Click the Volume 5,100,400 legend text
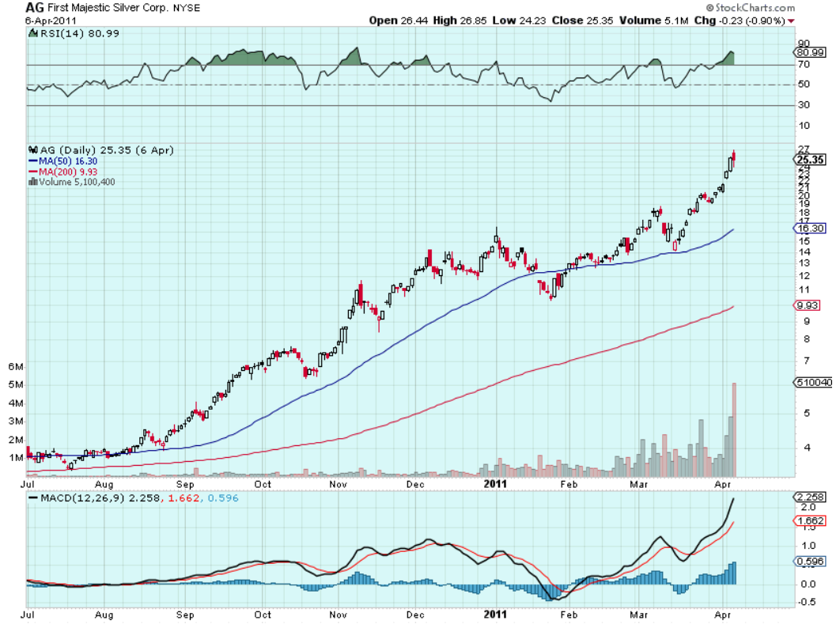Viewport: 840px width, 624px height. pyautogui.click(x=78, y=182)
